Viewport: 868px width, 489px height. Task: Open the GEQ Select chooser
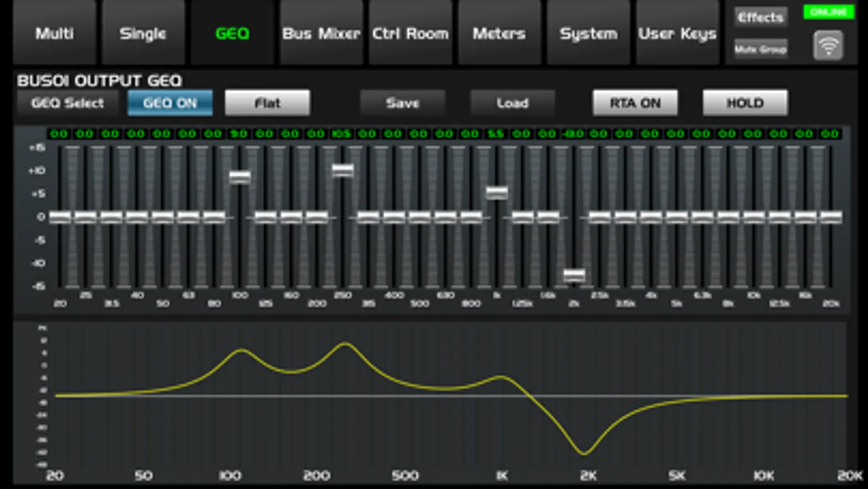coord(67,103)
